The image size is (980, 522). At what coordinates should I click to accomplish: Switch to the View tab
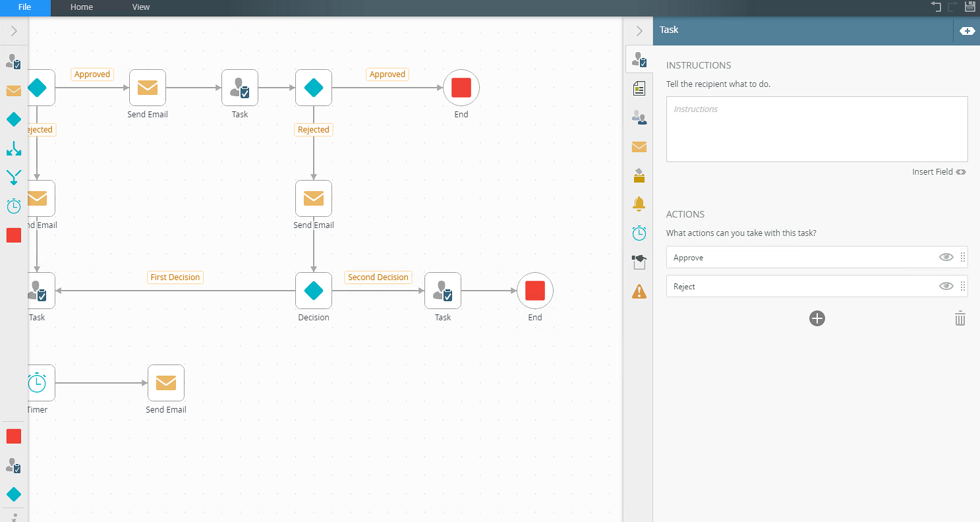pos(140,7)
